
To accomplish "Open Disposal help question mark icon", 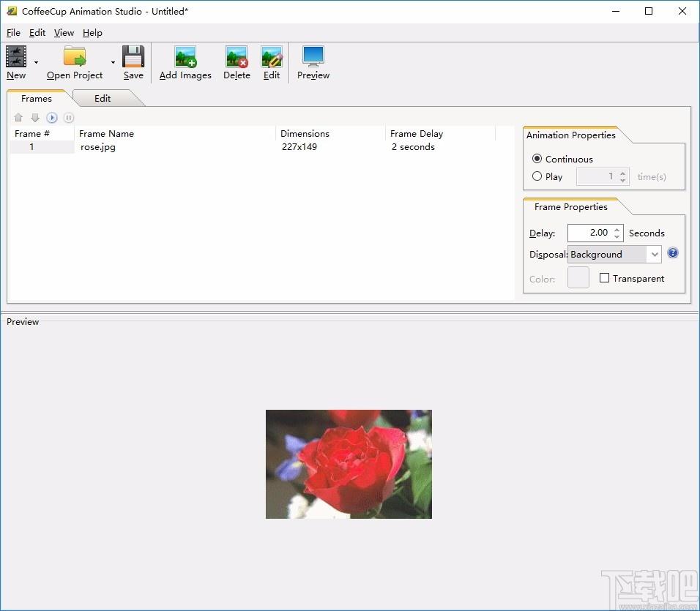I will (672, 253).
